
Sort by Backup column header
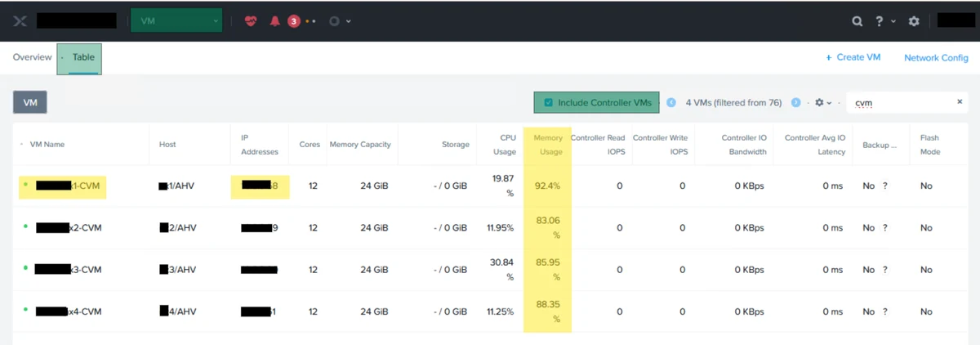tap(880, 145)
